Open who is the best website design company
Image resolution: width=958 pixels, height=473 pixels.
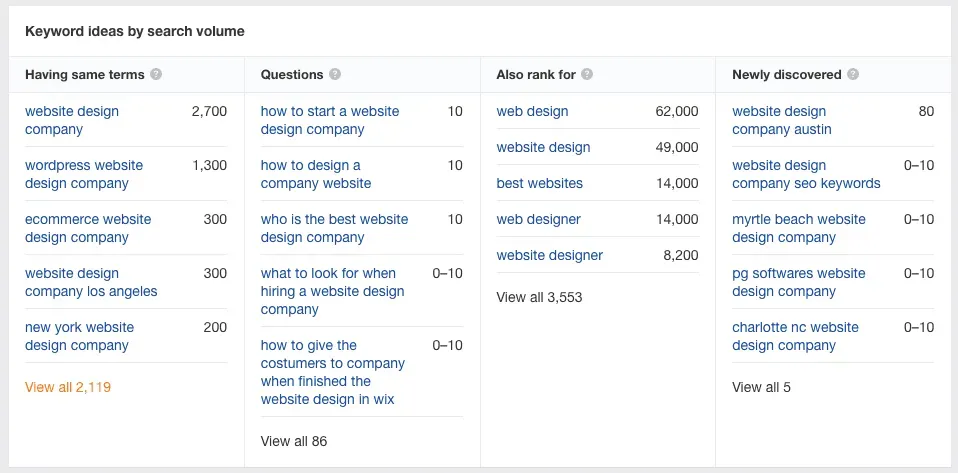[334, 228]
